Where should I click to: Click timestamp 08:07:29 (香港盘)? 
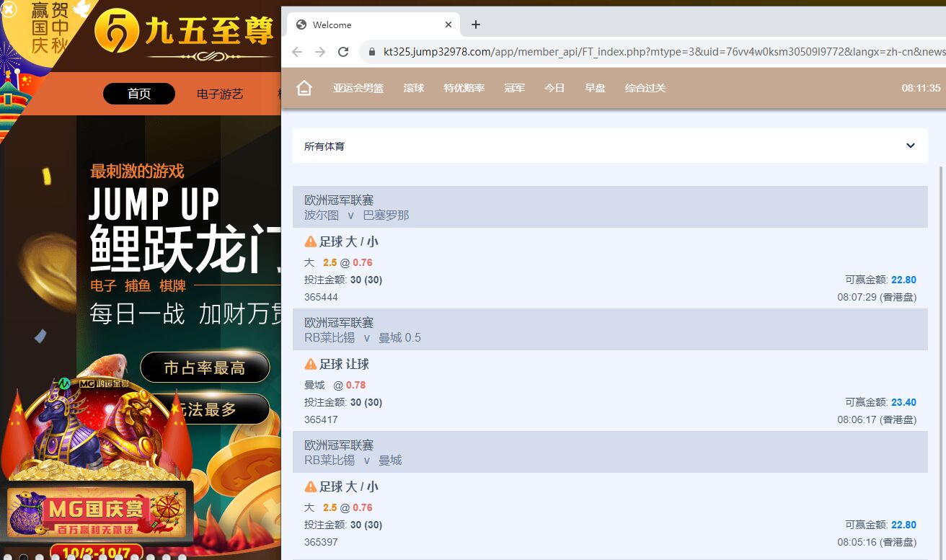877,297
